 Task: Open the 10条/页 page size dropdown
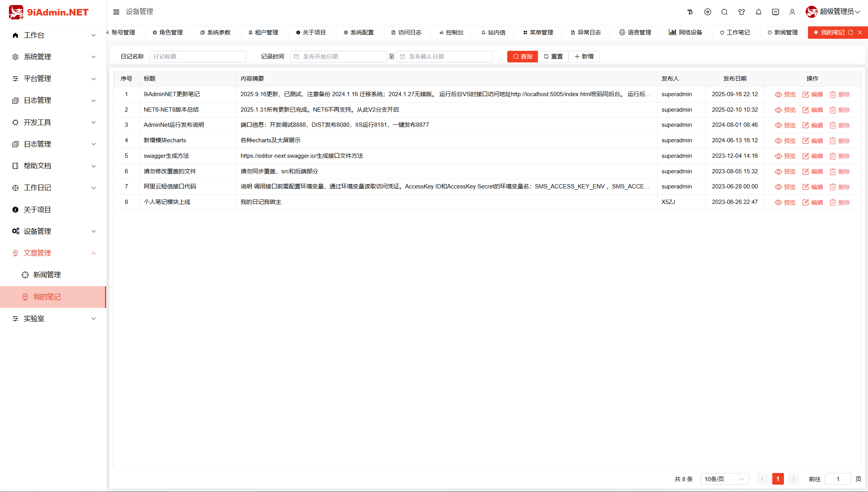pyautogui.click(x=724, y=479)
